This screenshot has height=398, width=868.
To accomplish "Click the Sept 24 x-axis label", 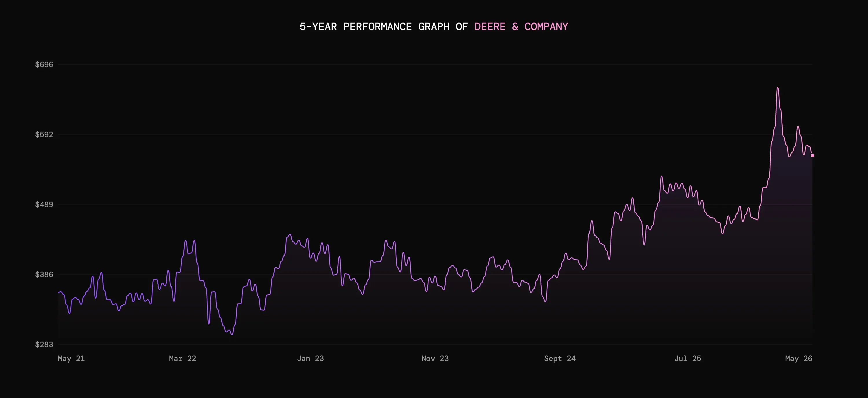I will pyautogui.click(x=560, y=359).
